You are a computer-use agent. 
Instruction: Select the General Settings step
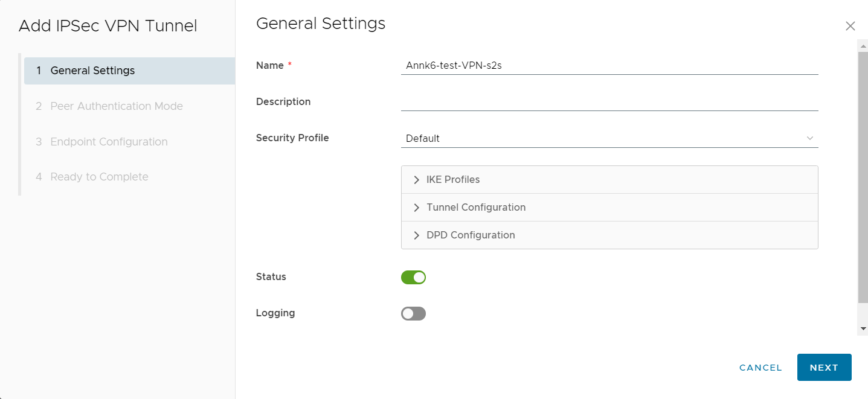click(x=92, y=71)
